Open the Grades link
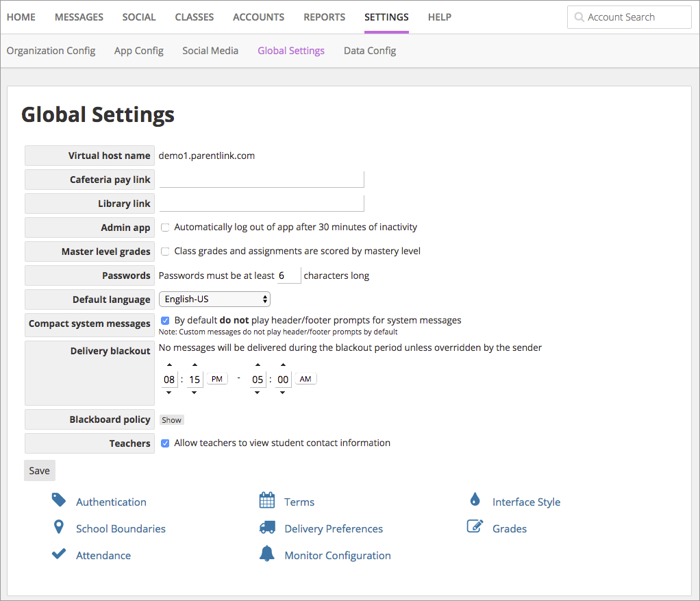This screenshot has height=601, width=700. pyautogui.click(x=510, y=528)
